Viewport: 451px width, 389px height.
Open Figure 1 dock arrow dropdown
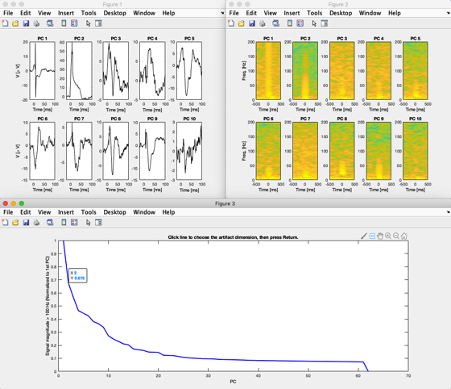(222, 13)
